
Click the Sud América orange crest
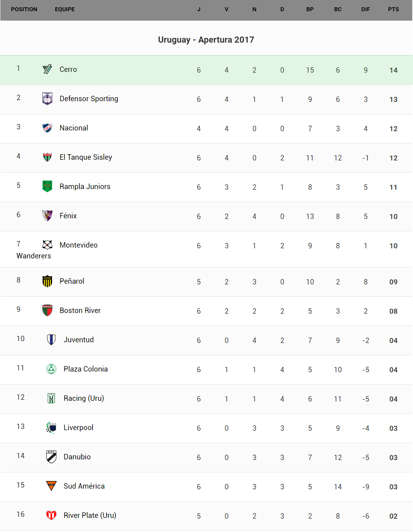pos(51,486)
